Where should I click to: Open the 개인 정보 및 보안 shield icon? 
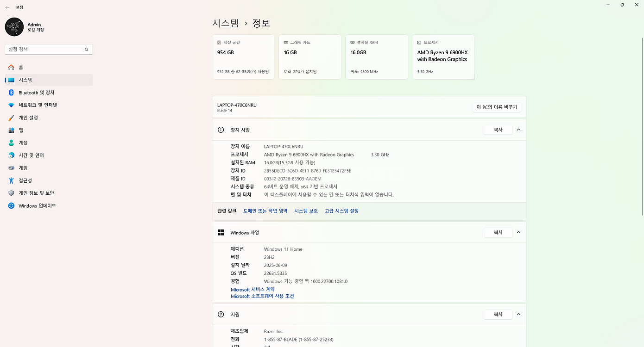[x=11, y=193]
